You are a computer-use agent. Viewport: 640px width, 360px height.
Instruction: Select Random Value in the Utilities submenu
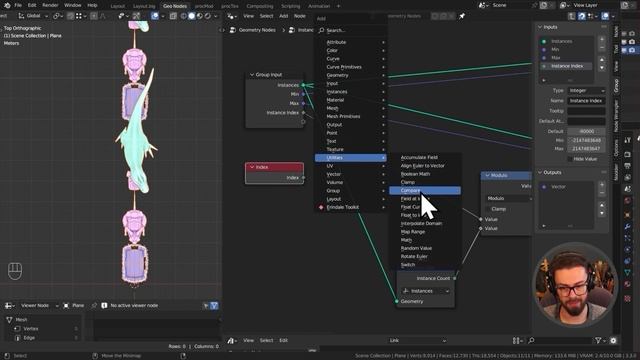(425, 248)
